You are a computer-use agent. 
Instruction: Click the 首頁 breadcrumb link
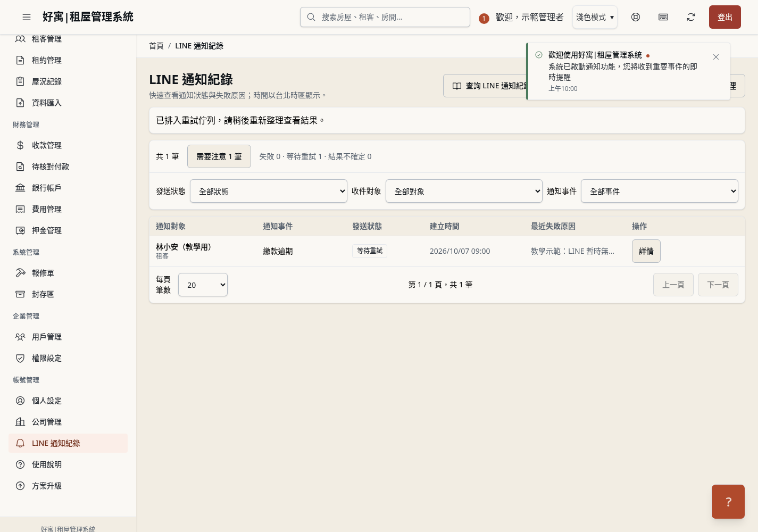156,46
